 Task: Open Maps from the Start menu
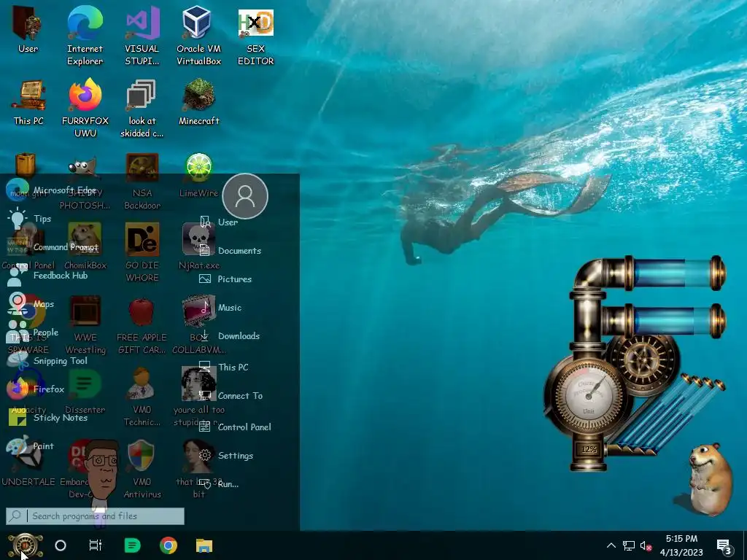point(31,304)
